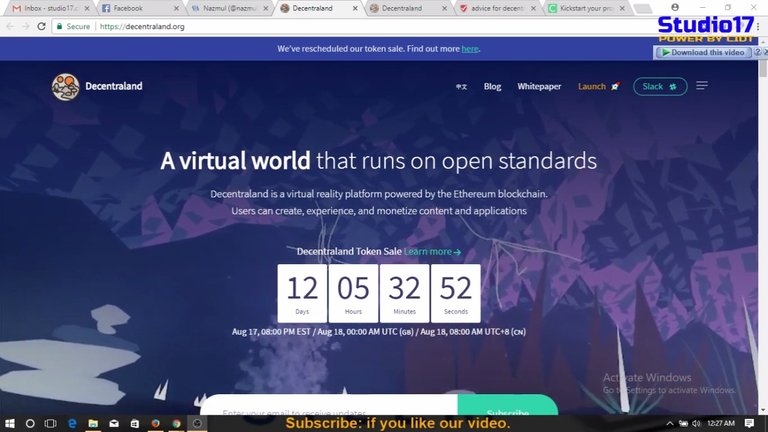Viewport: 768px width, 432px height.
Task: Show hidden system tray icons
Action: (670, 423)
